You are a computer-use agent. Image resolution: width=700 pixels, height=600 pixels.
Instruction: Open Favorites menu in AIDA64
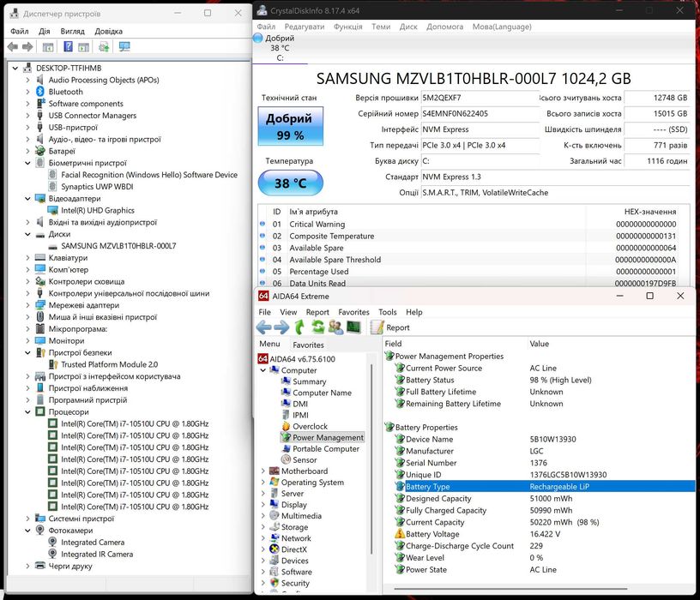click(x=353, y=312)
